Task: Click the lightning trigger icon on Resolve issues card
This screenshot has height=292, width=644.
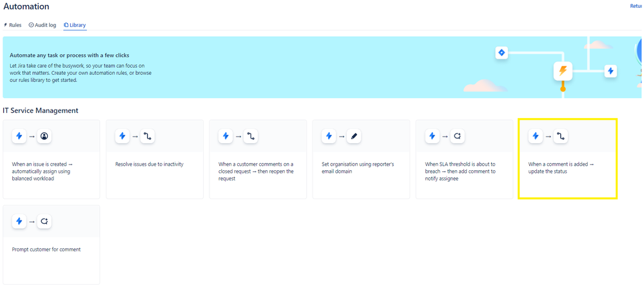Action: pos(122,136)
